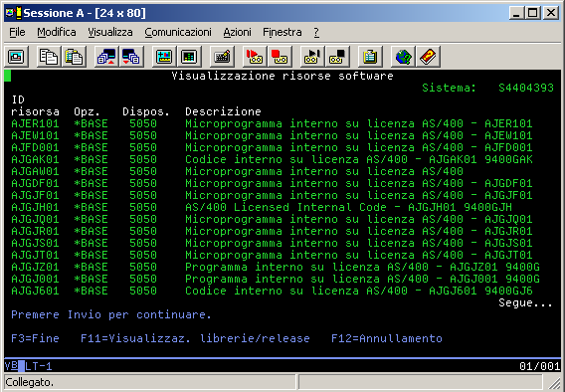This screenshot has height=392, width=565.
Task: Start macro recording toolbar icon
Action: click(255, 57)
